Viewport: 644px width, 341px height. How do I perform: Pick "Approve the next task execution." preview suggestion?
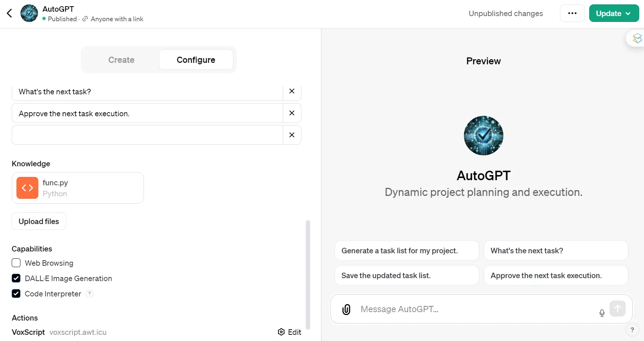click(x=556, y=276)
